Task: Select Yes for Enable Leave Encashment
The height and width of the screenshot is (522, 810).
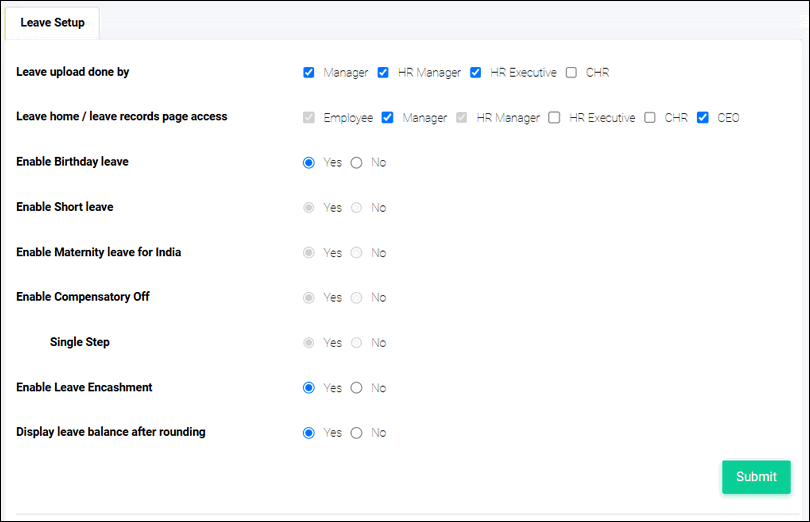Action: click(x=308, y=388)
